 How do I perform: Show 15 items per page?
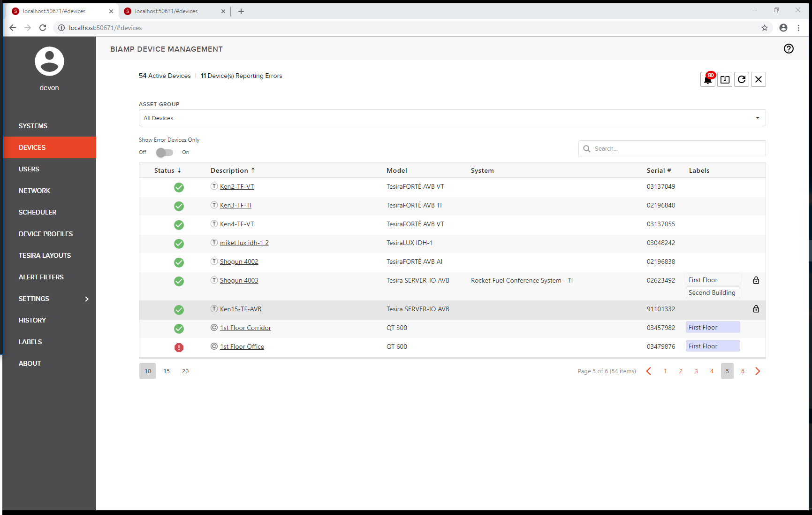(x=167, y=371)
